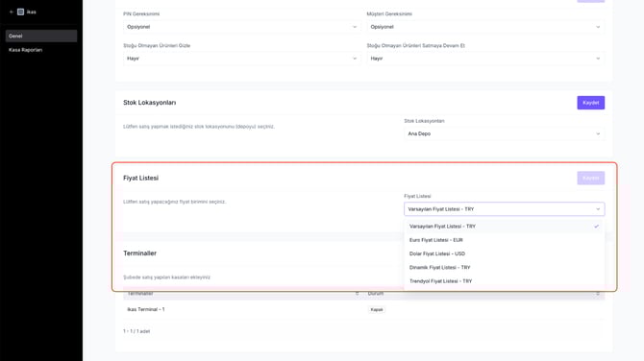Image resolution: width=644 pixels, height=361 pixels.
Task: Open Stoğu Olmayan Ürünleri Satmaya Devam Et dropdown
Action: point(485,59)
